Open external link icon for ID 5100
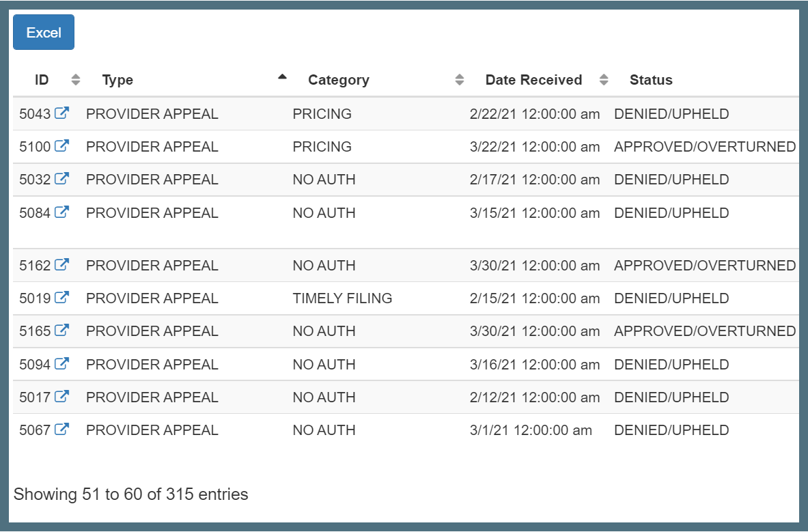 point(62,146)
